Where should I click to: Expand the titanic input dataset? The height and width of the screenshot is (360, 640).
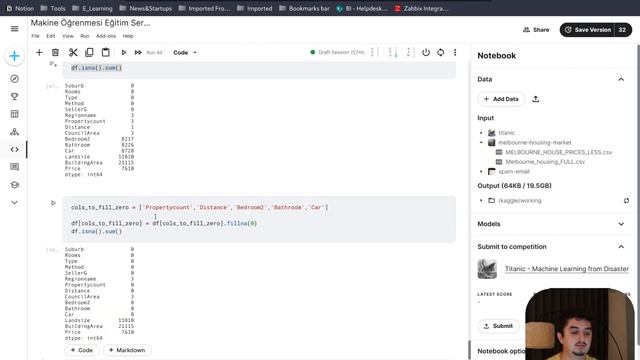click(481, 133)
